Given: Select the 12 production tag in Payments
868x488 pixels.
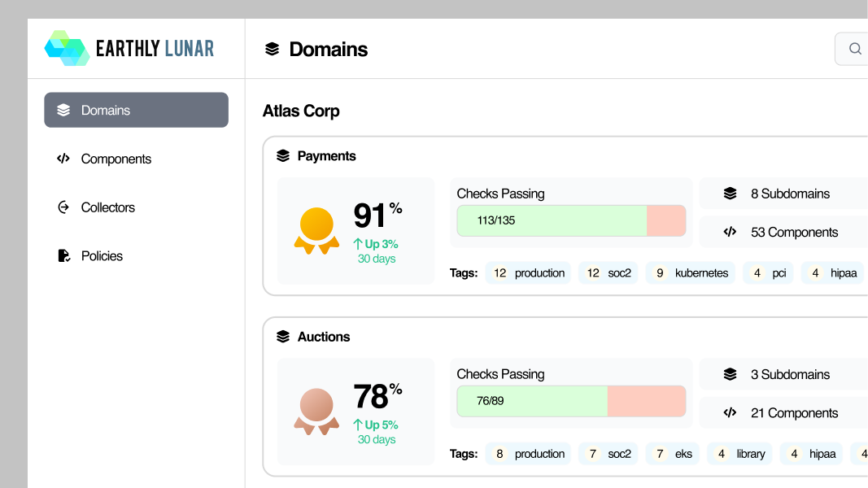Looking at the screenshot, I should point(528,272).
